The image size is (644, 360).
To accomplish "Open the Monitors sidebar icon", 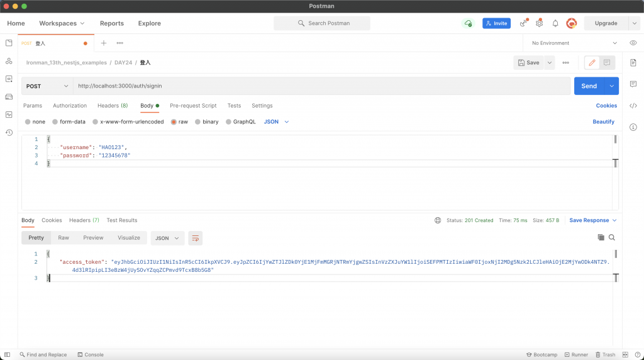I will 9,115.
